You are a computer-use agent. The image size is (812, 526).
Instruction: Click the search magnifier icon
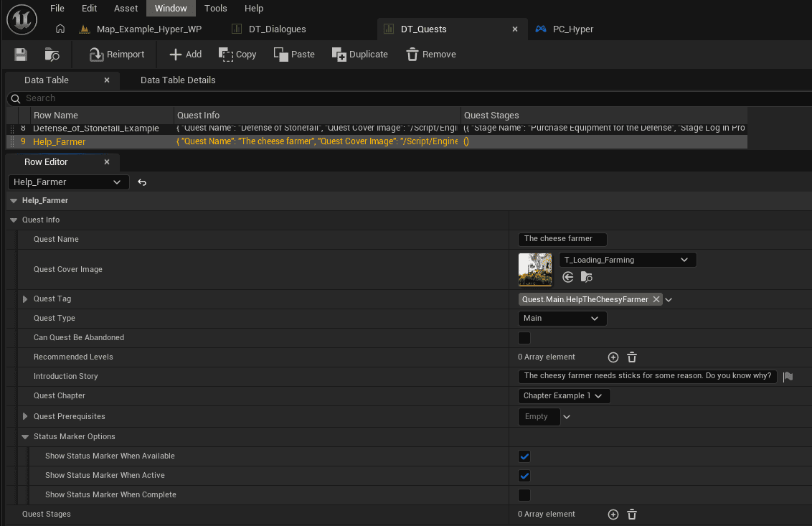[16, 98]
